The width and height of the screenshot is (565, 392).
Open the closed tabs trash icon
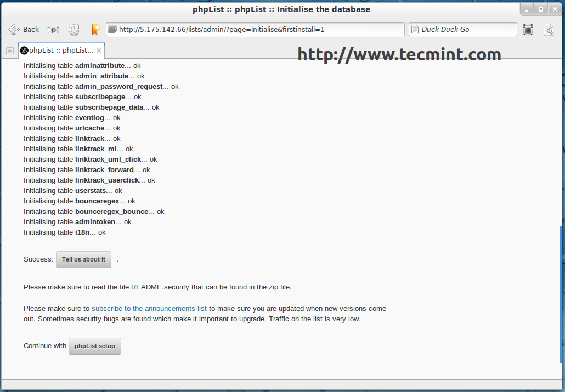528,29
